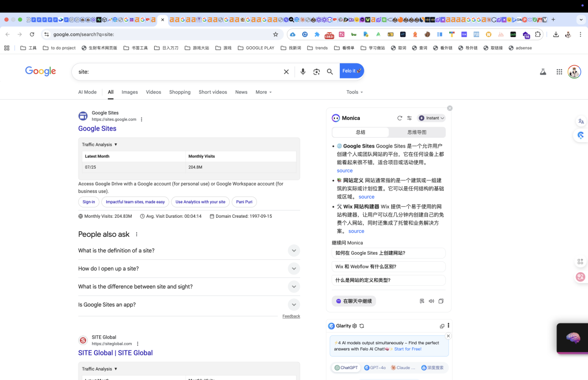Image resolution: width=588 pixels, height=380 pixels.
Task: Click the Glarity three-dot more icon
Action: (x=448, y=326)
